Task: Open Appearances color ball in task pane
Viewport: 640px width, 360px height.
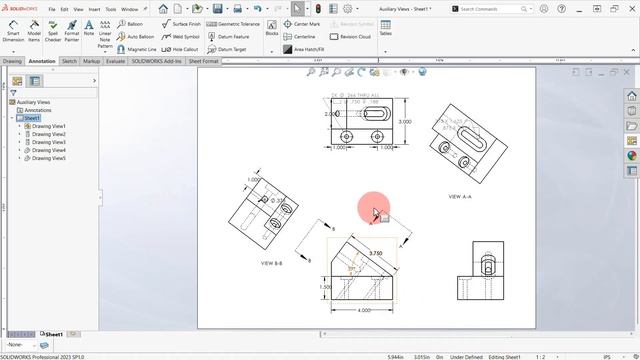Action: (631, 156)
